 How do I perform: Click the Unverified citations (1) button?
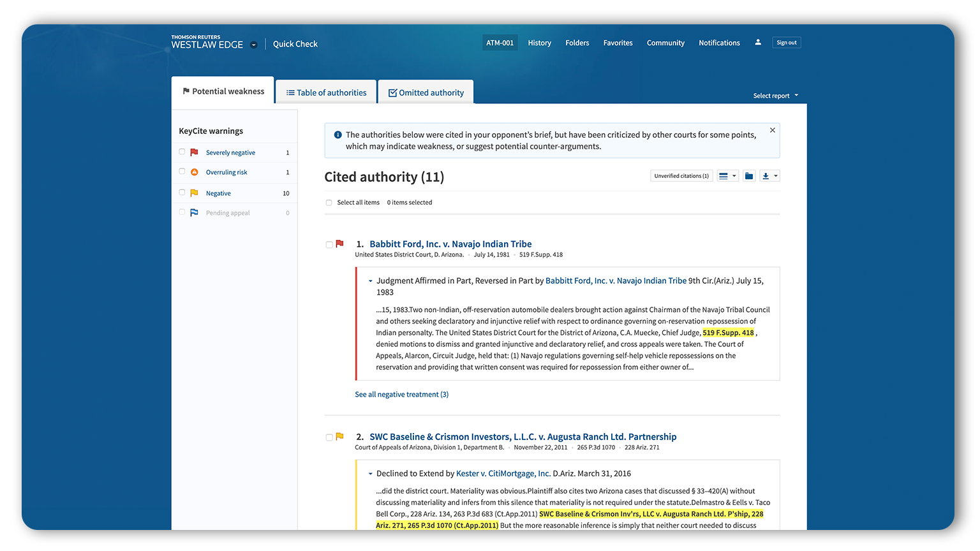coord(681,176)
